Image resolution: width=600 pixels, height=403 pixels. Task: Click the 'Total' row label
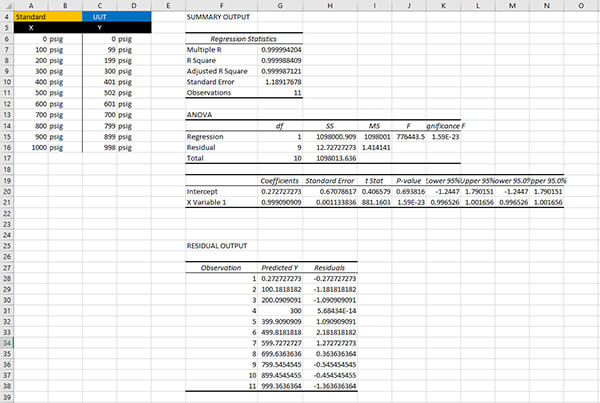(x=195, y=158)
